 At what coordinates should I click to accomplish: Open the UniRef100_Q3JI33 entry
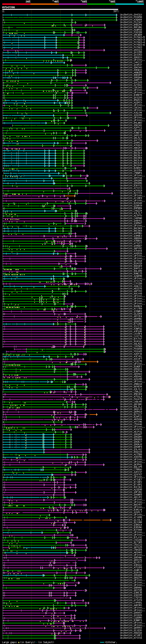point(131,326)
